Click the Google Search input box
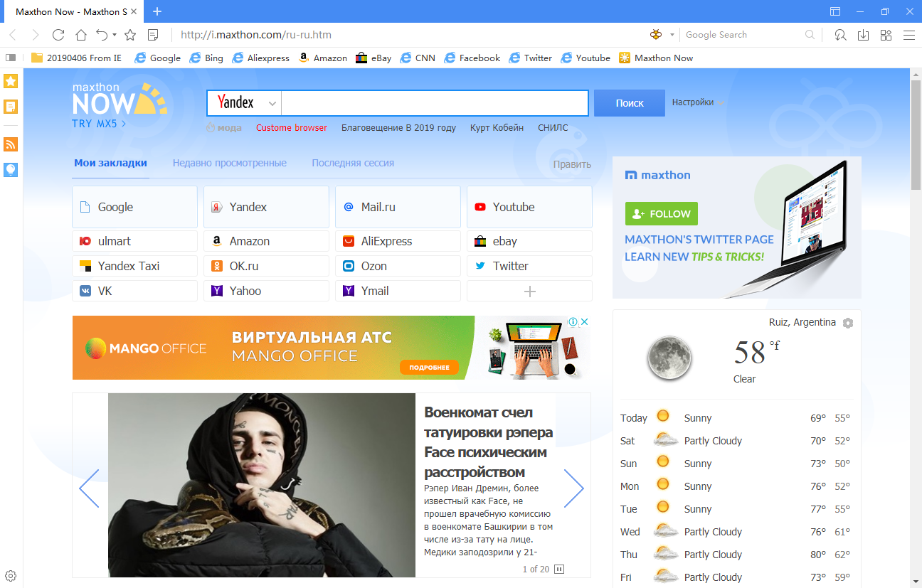 pyautogui.click(x=742, y=35)
